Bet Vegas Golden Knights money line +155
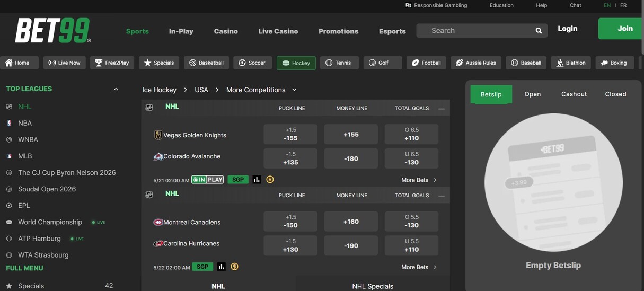The image size is (644, 291). pos(351,135)
